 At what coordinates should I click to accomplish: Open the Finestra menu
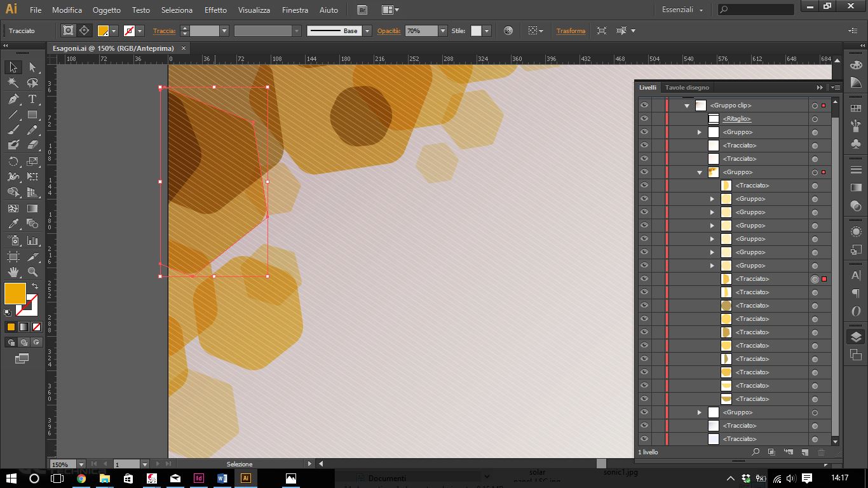(x=295, y=10)
